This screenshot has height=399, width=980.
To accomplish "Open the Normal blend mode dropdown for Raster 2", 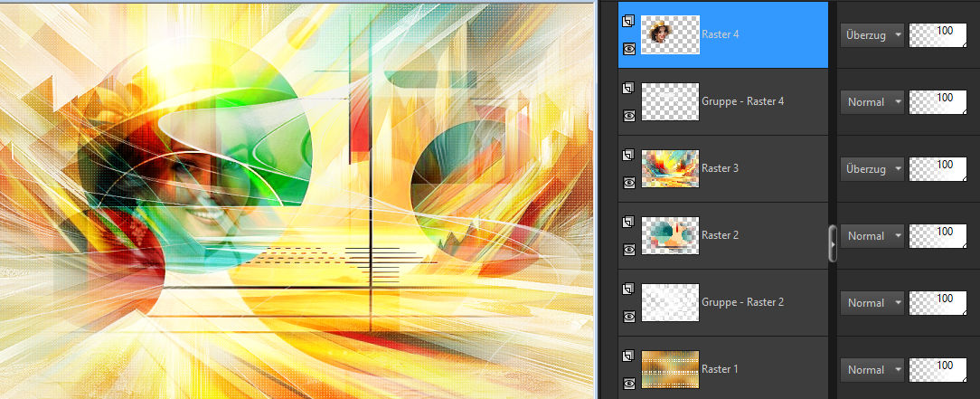I will coord(872,236).
